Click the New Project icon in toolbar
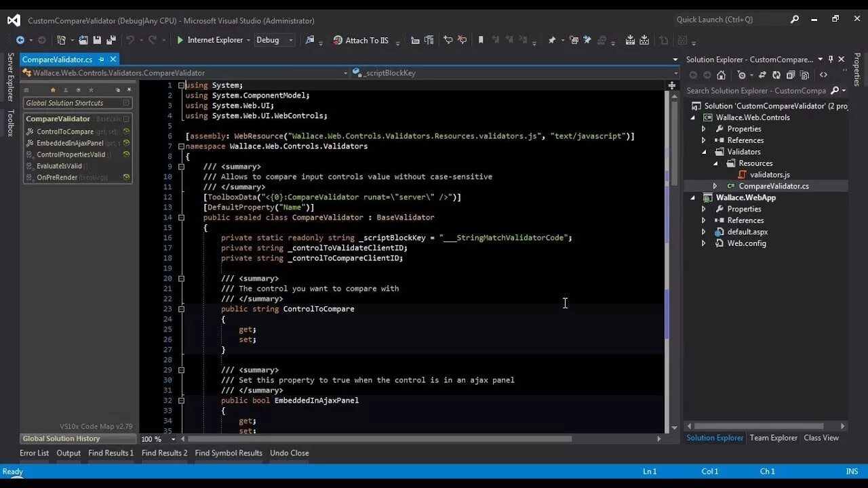The image size is (868, 488). coord(61,40)
